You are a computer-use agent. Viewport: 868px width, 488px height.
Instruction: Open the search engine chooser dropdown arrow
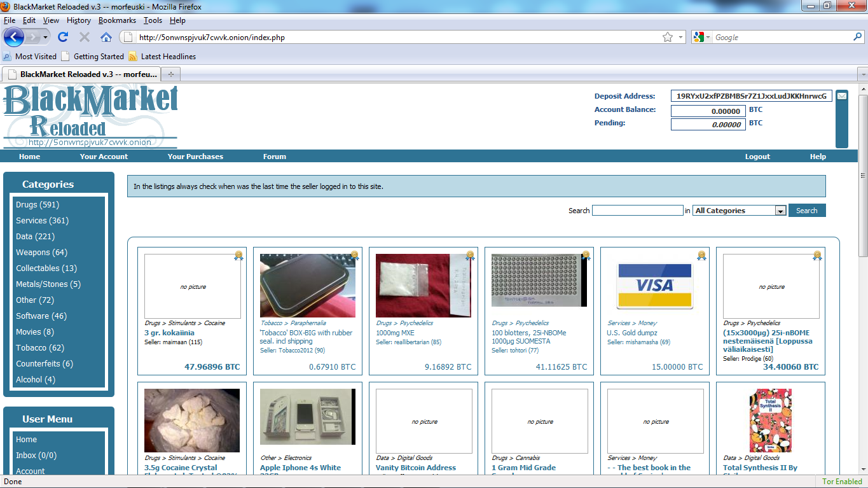point(708,38)
